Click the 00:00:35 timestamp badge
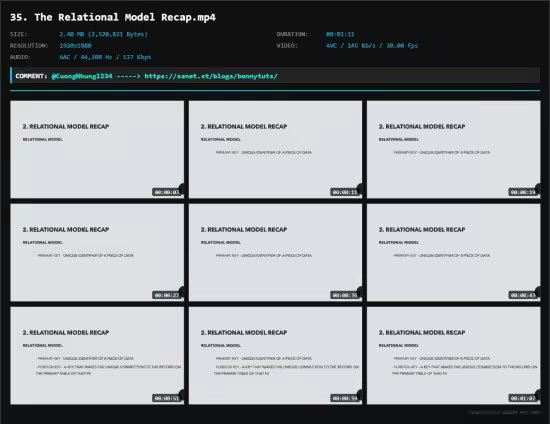This screenshot has height=424, width=550. click(345, 295)
